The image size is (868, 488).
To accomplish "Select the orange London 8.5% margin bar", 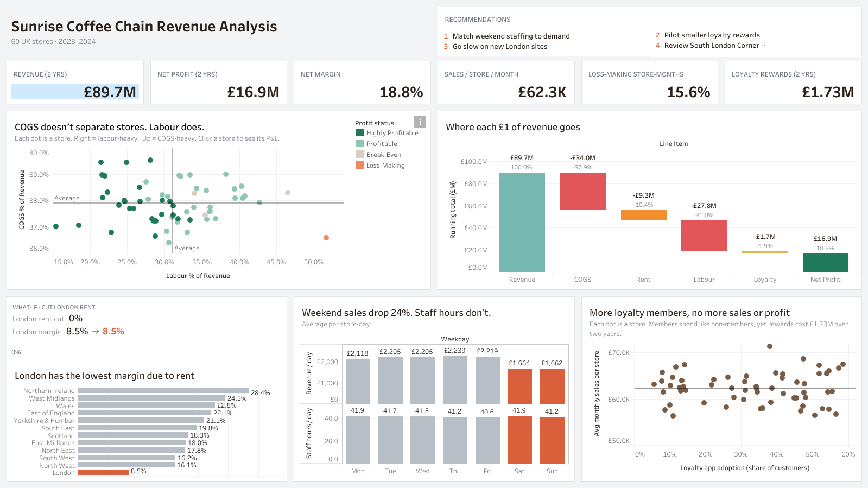I will click(x=103, y=472).
